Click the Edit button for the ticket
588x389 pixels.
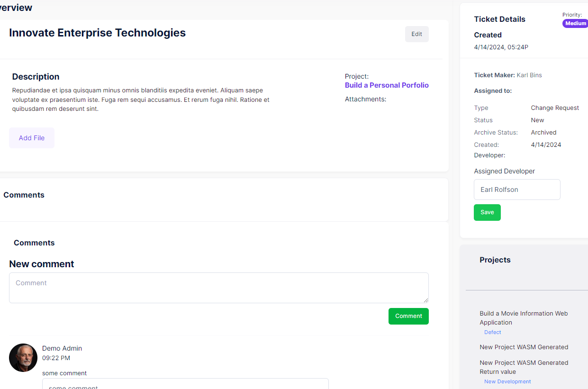tap(416, 34)
